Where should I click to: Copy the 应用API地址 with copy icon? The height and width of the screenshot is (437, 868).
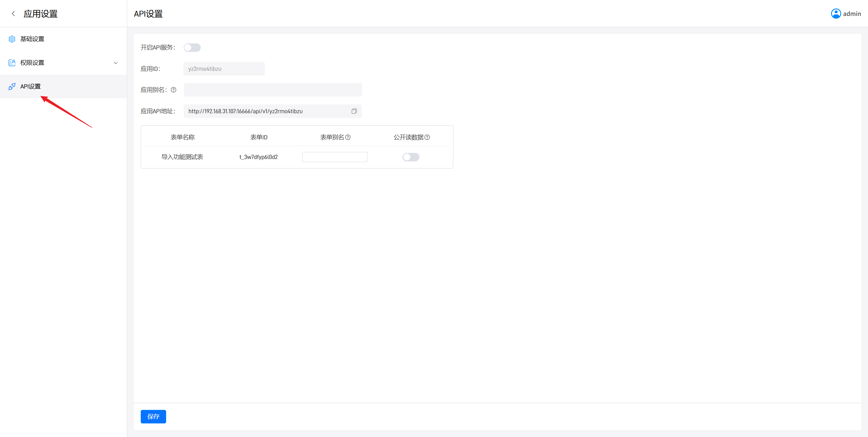[354, 111]
